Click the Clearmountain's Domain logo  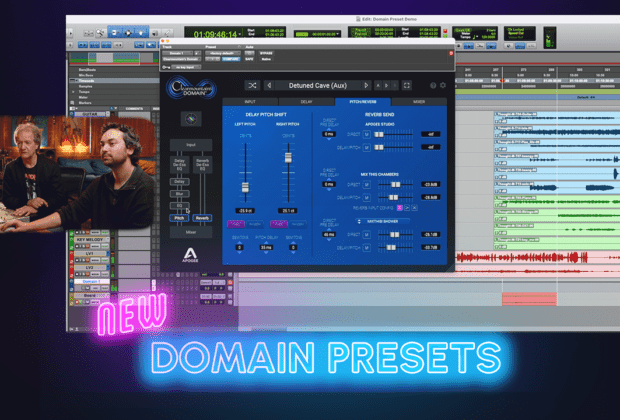[x=192, y=88]
